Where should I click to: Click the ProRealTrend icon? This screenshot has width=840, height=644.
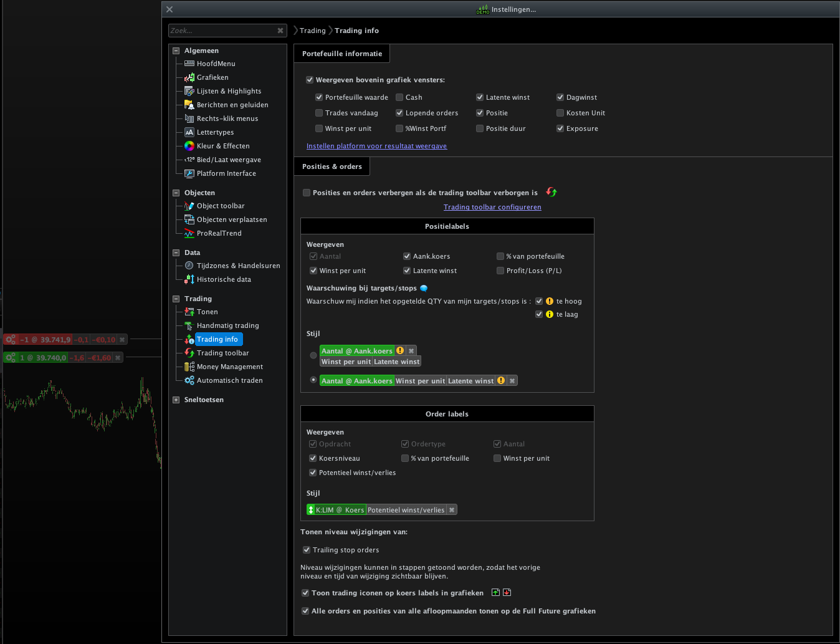pyautogui.click(x=189, y=233)
